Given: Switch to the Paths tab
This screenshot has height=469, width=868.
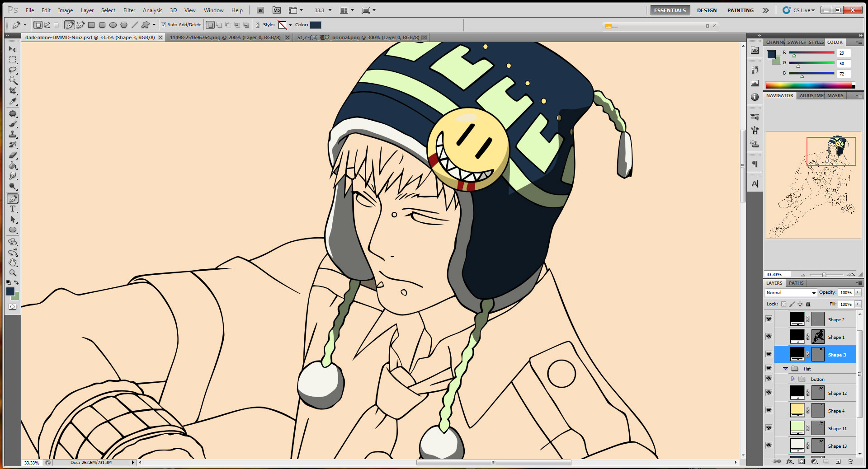Looking at the screenshot, I should click(796, 283).
